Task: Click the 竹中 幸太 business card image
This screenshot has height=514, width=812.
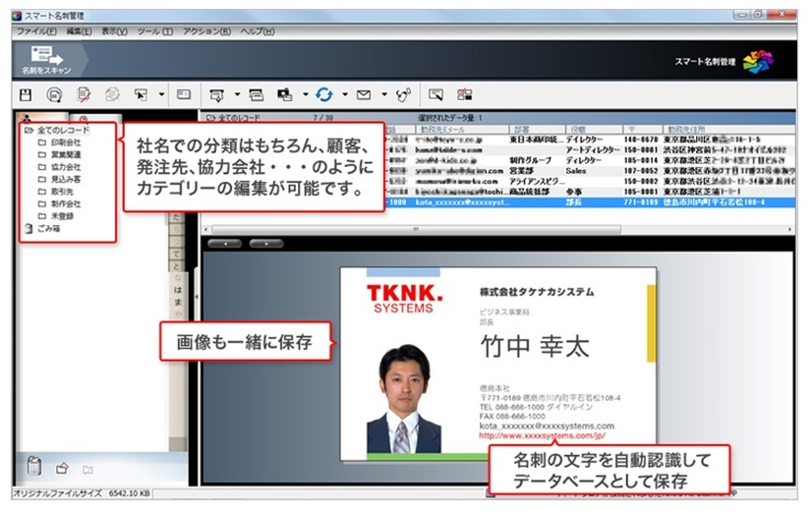Action: point(498,364)
